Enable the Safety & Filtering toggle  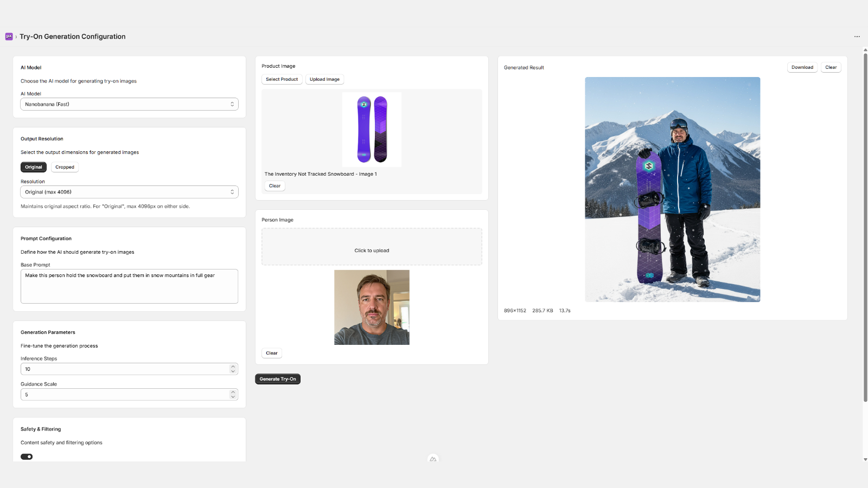[x=27, y=457]
